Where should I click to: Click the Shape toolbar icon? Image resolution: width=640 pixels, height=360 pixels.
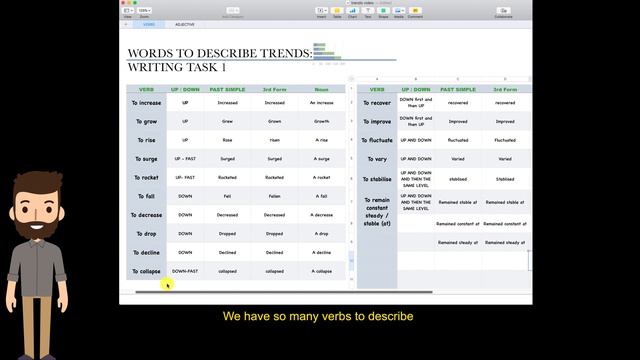click(383, 11)
